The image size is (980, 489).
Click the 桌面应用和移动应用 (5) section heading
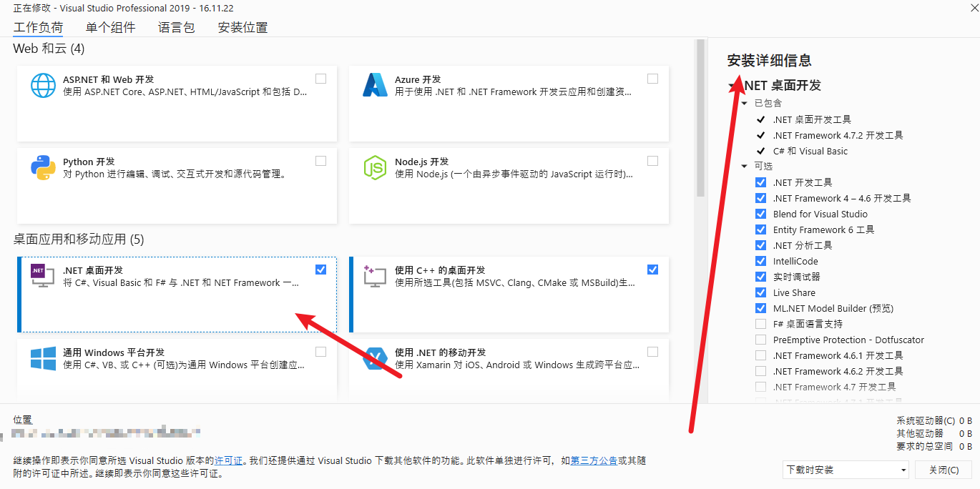(x=79, y=239)
